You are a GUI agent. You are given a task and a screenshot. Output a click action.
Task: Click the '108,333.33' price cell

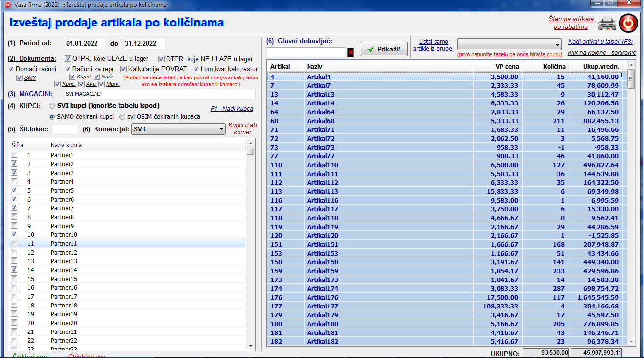497,306
